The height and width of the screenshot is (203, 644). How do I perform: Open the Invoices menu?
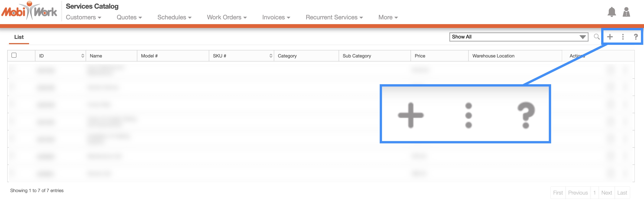coord(276,17)
